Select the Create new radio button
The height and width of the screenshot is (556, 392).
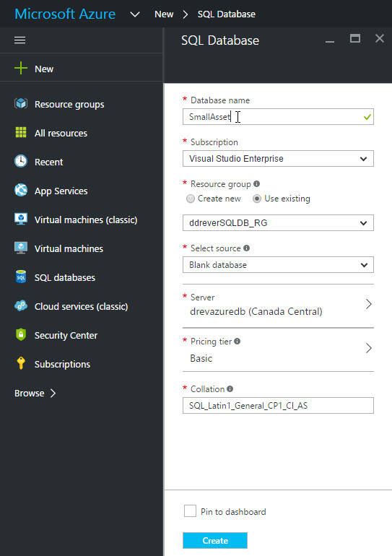[191, 199]
